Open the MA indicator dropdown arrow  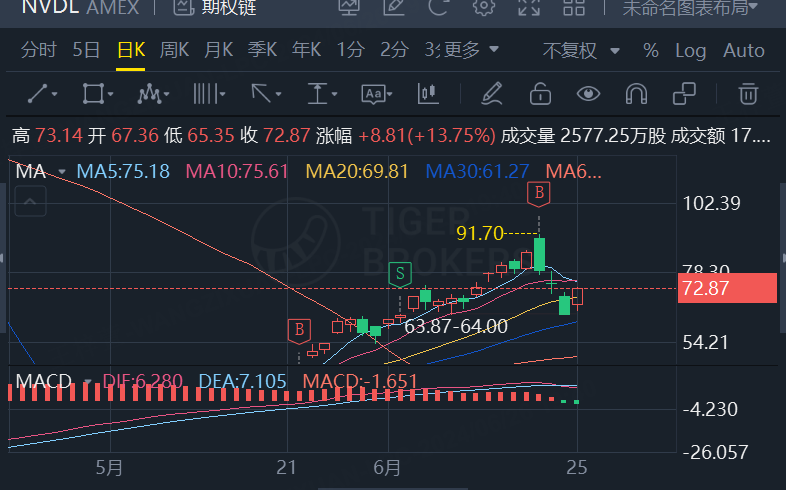click(62, 172)
